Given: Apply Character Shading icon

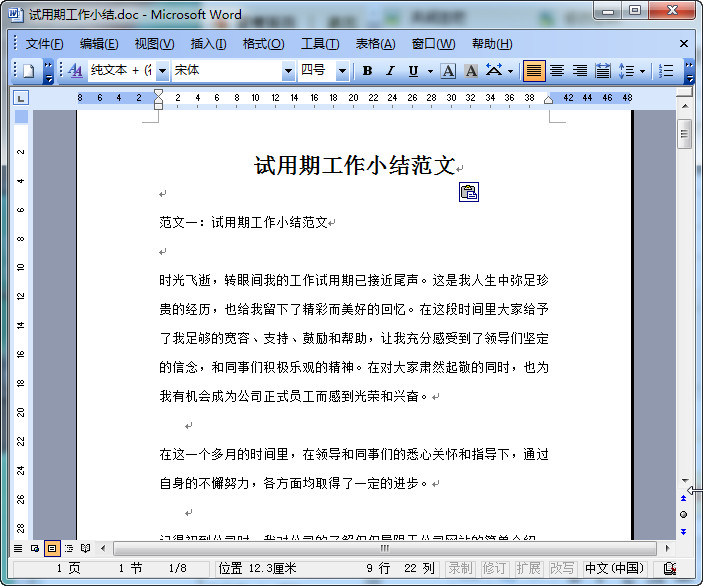Looking at the screenshot, I should pyautogui.click(x=471, y=71).
